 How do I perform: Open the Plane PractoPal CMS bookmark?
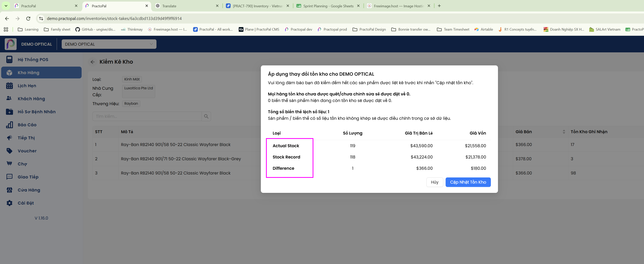point(259,29)
